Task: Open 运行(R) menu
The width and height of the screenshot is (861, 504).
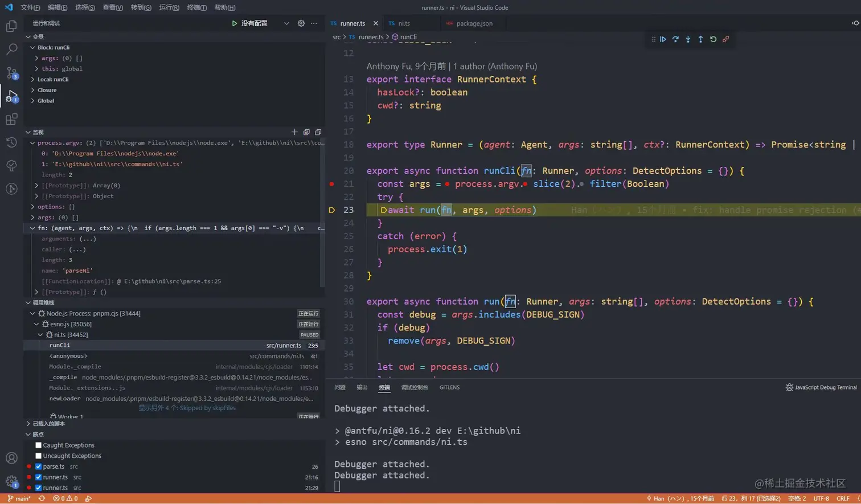Action: click(169, 7)
